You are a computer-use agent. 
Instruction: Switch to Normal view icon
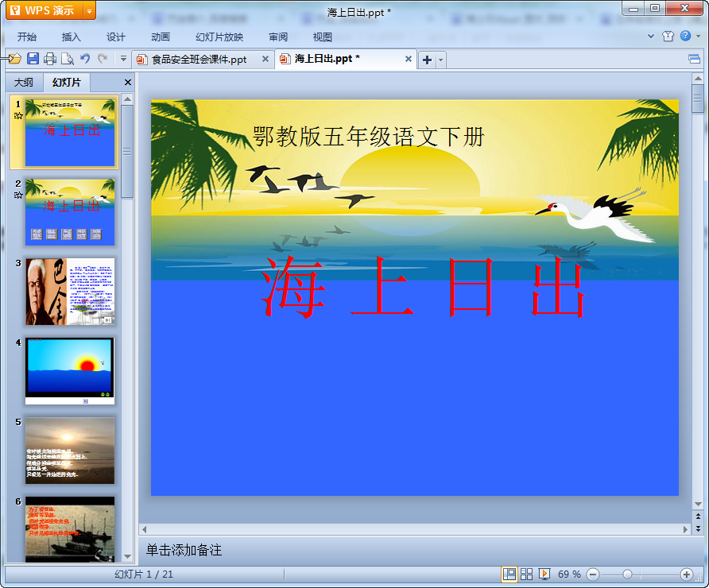pos(509,574)
